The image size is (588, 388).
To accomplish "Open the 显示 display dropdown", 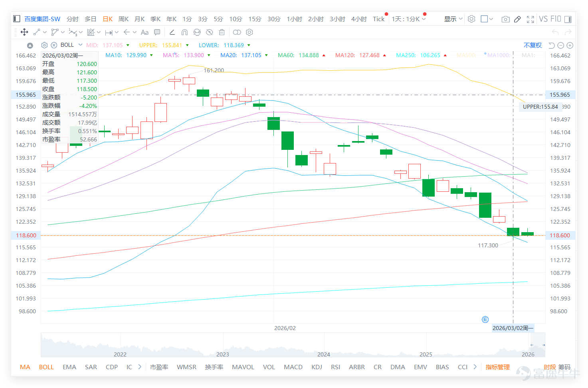I will click(x=453, y=19).
